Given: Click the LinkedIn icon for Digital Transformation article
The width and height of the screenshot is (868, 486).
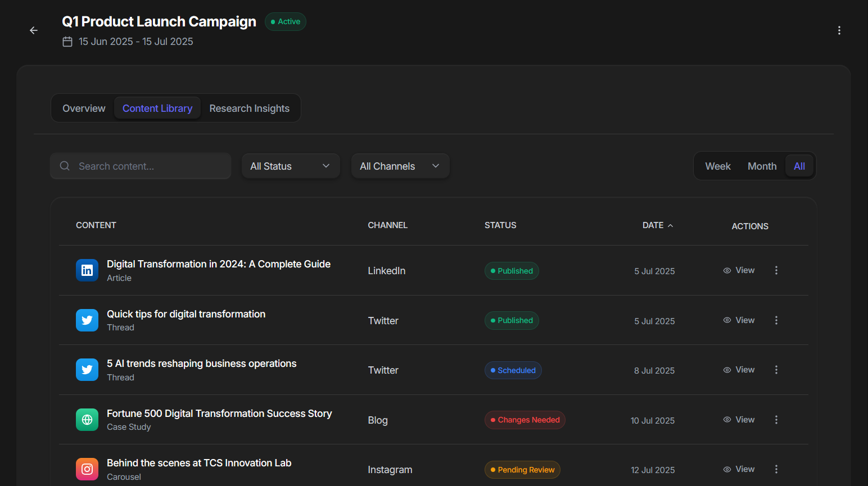Looking at the screenshot, I should click(87, 270).
